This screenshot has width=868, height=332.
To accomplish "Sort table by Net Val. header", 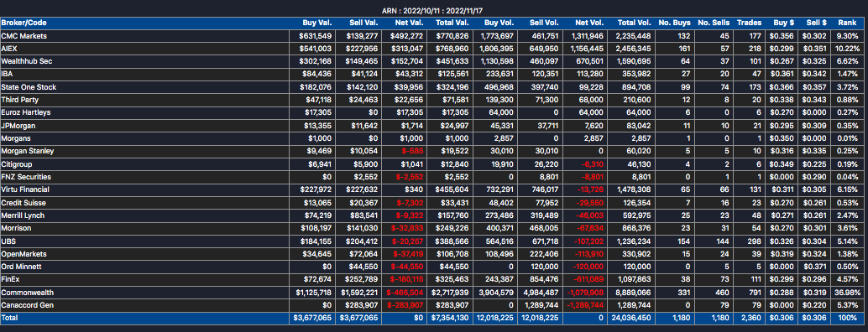I will tap(409, 23).
